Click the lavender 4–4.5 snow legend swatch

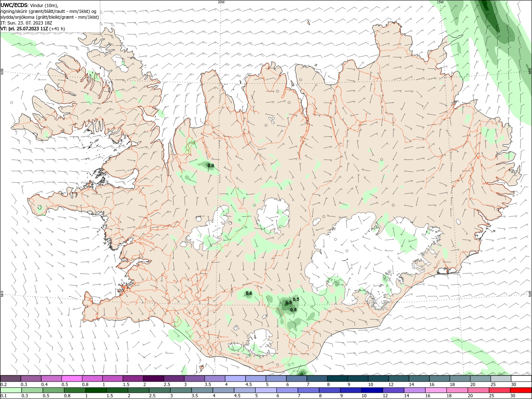pyautogui.click(x=235, y=379)
